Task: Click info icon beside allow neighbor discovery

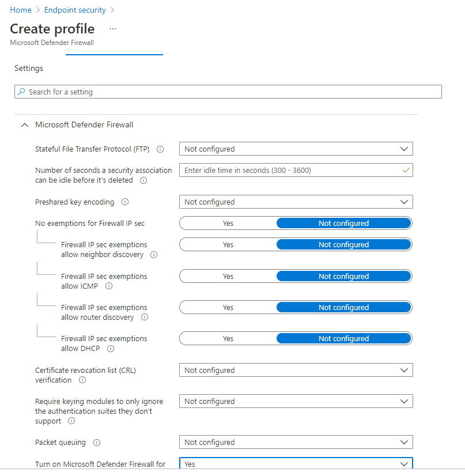Action: (x=154, y=255)
